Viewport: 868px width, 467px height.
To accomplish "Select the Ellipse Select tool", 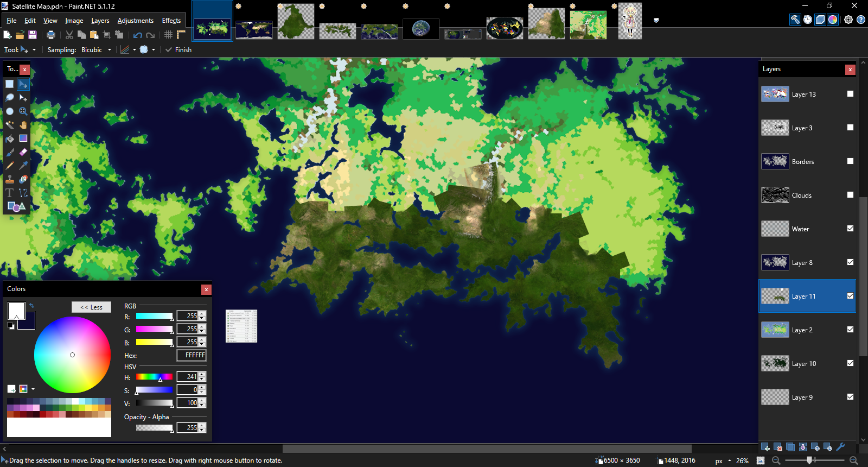I will (10, 111).
